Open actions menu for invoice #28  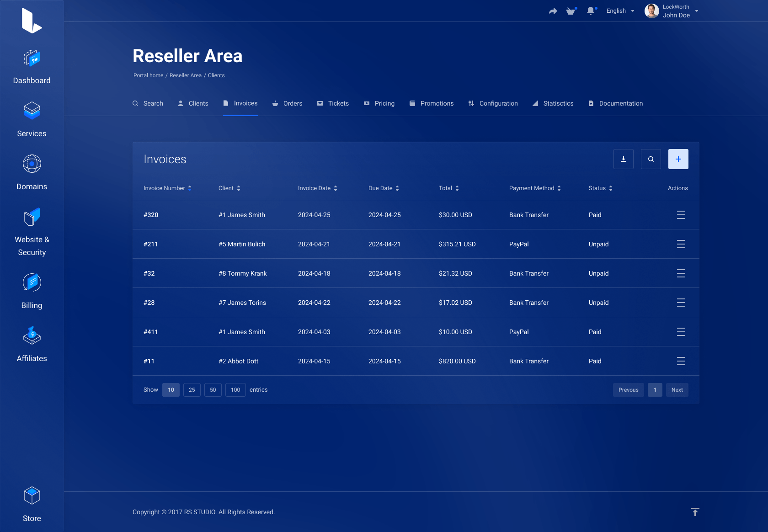click(x=681, y=303)
